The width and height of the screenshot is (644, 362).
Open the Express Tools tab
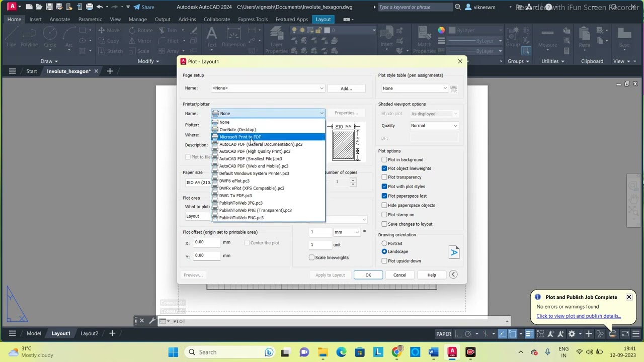pos(253,19)
